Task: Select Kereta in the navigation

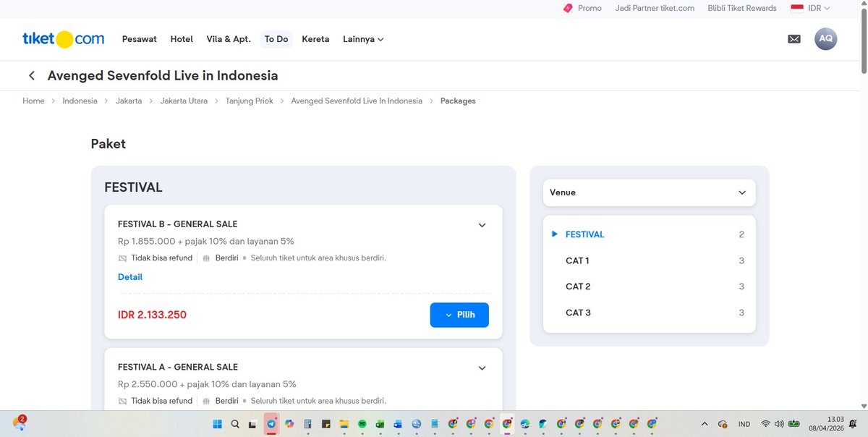Action: click(315, 39)
